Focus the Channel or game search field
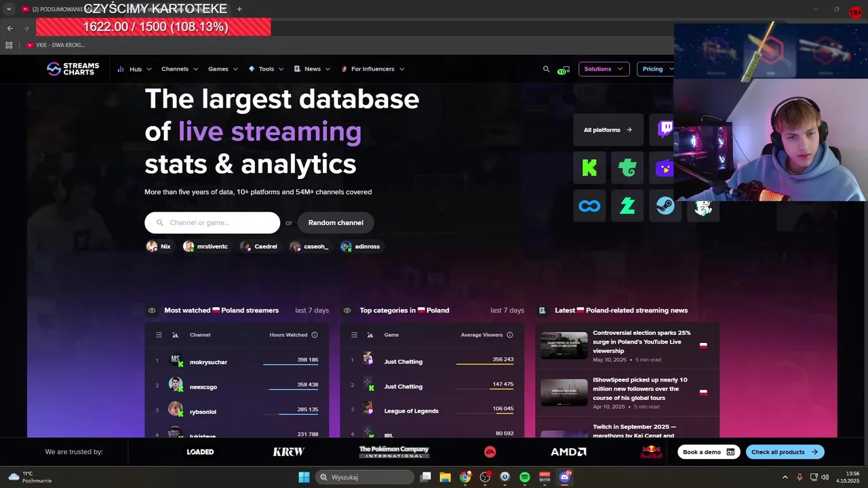Viewport: 868px width, 488px height. pyautogui.click(x=212, y=222)
